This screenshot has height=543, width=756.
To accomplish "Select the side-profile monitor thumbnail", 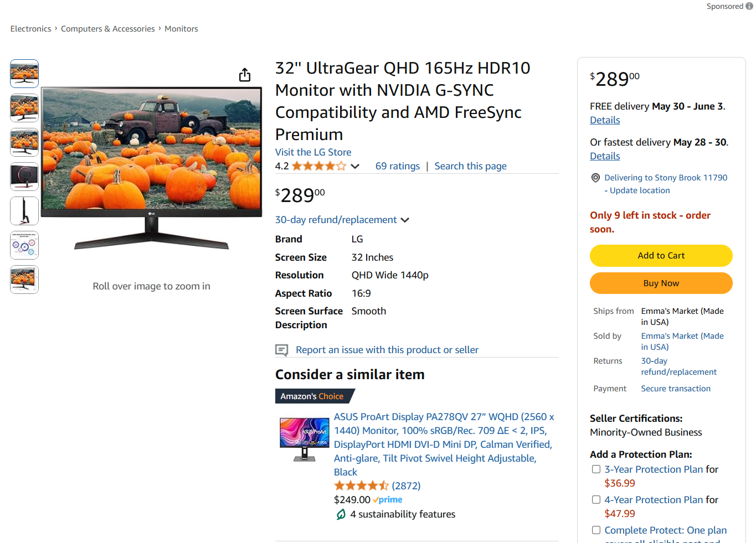I will coord(24,211).
